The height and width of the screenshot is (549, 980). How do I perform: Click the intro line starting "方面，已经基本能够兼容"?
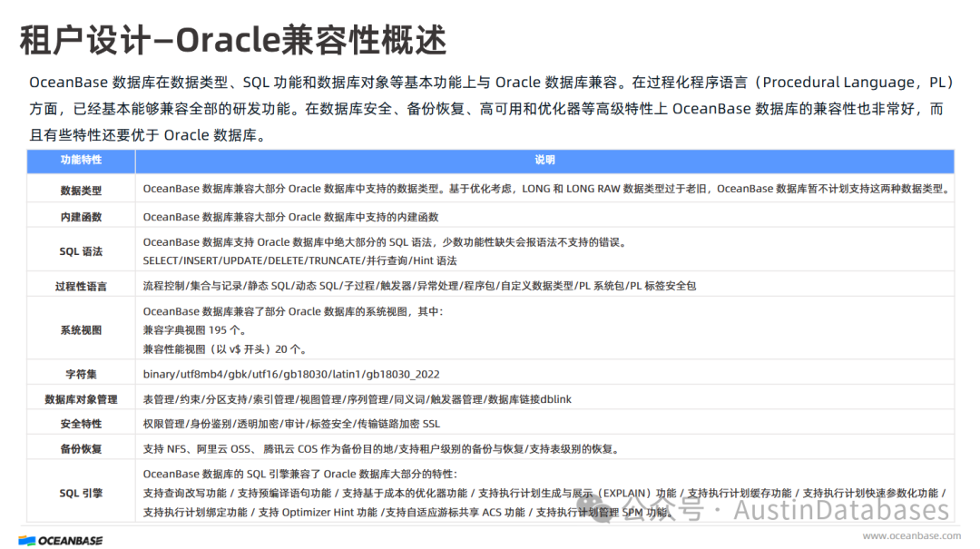tap(486, 109)
